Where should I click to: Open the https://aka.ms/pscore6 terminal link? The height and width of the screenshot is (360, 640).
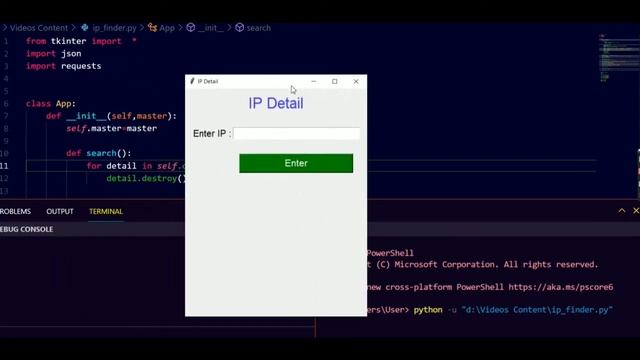coord(560,287)
